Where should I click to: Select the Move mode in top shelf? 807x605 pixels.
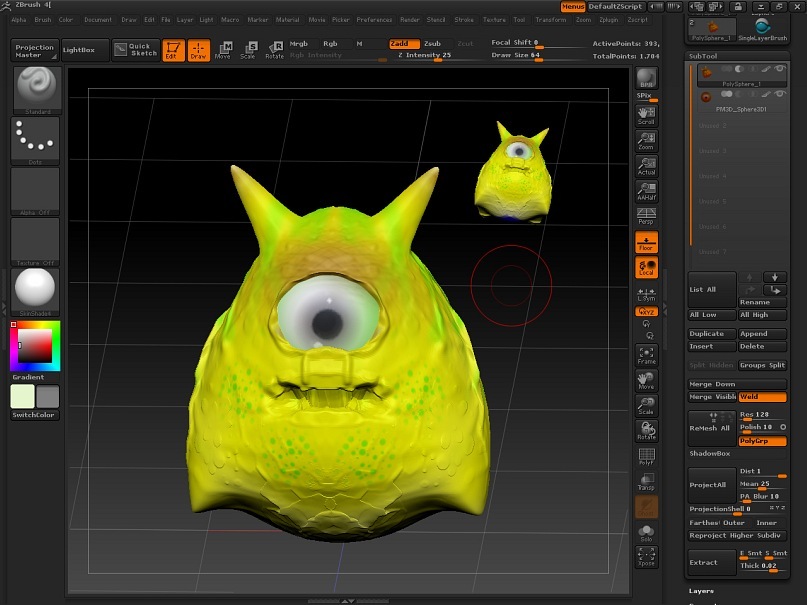tap(223, 50)
